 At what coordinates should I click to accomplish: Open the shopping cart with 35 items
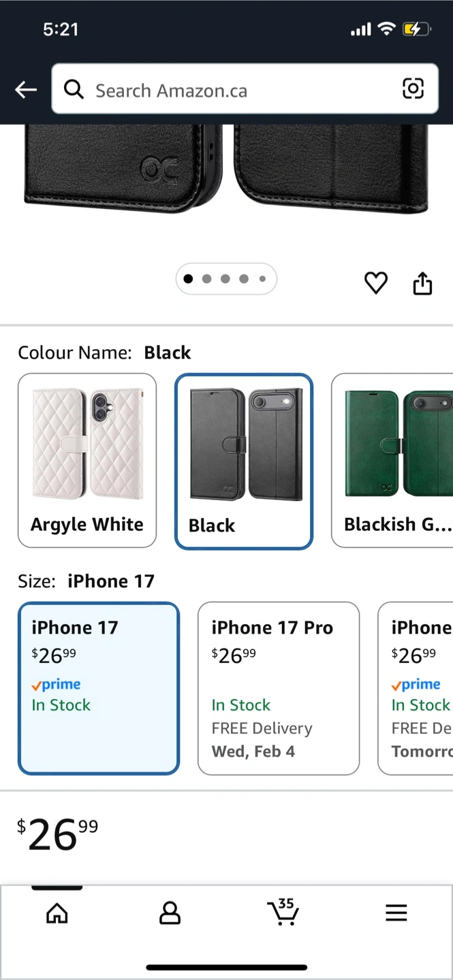pos(283,912)
